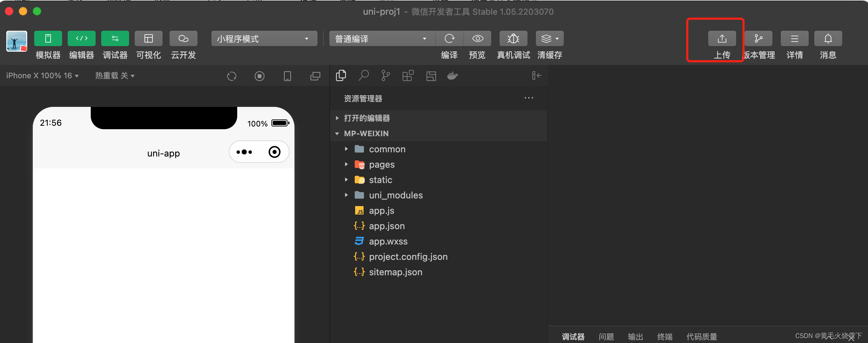Open the iPhone X device dropdown
The image size is (868, 343).
click(42, 75)
